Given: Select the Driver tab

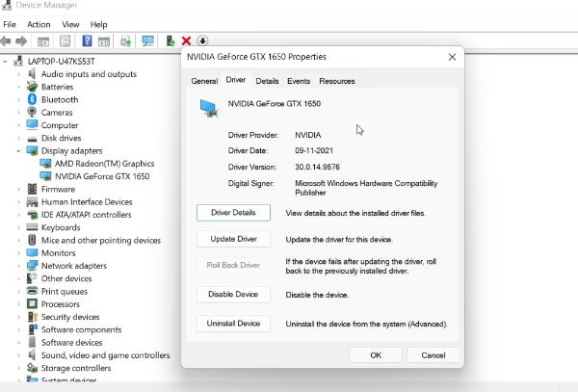Looking at the screenshot, I should tap(236, 80).
